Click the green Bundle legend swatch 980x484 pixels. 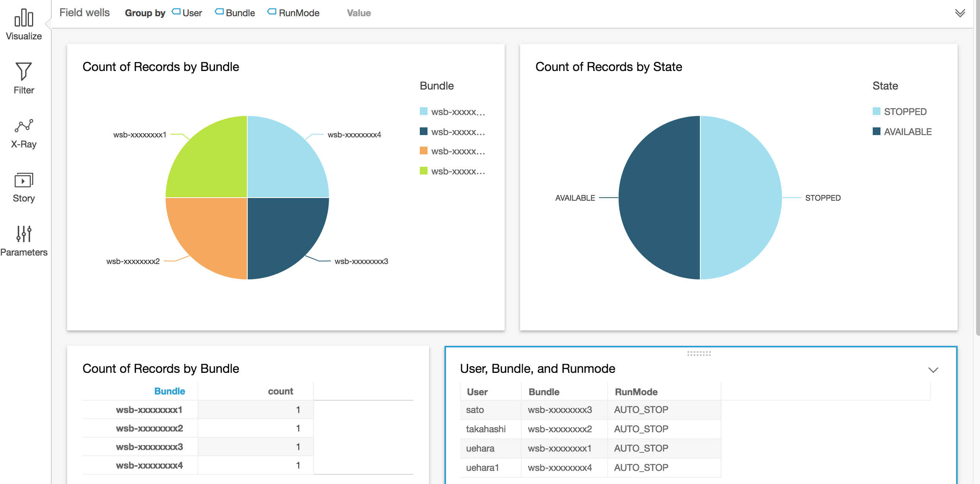[424, 171]
